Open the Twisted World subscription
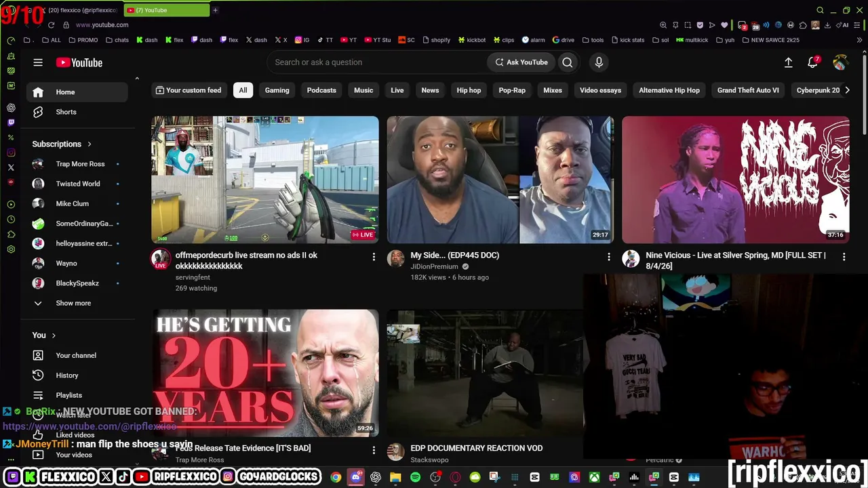This screenshot has height=488, width=868. pyautogui.click(x=77, y=184)
